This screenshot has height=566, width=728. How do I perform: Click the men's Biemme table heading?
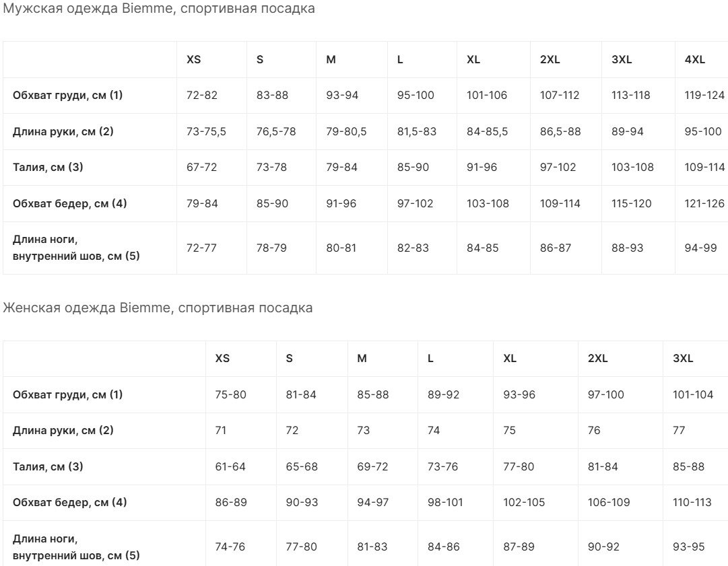(x=159, y=8)
